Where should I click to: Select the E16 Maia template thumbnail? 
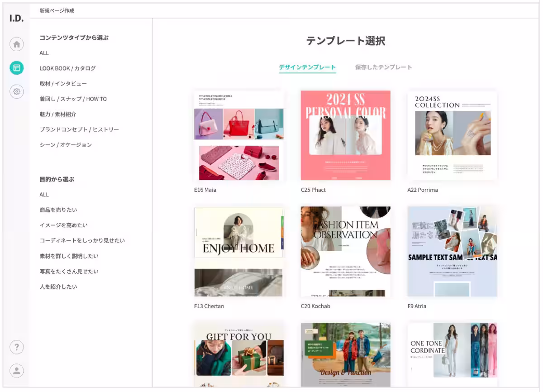pos(239,136)
